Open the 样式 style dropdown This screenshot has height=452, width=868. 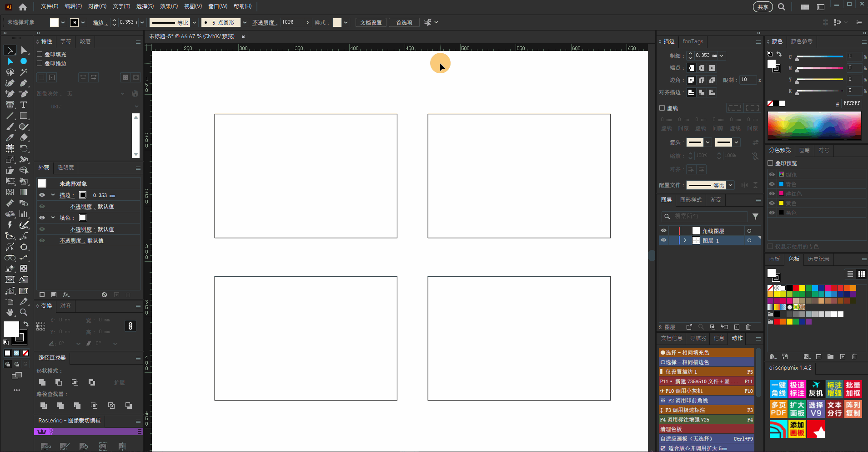(x=346, y=22)
